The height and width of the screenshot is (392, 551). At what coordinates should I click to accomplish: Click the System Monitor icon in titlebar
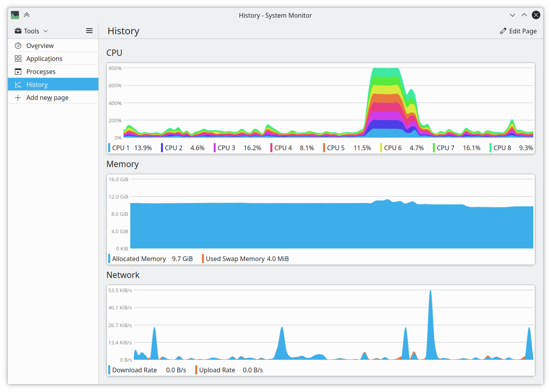tap(15, 15)
